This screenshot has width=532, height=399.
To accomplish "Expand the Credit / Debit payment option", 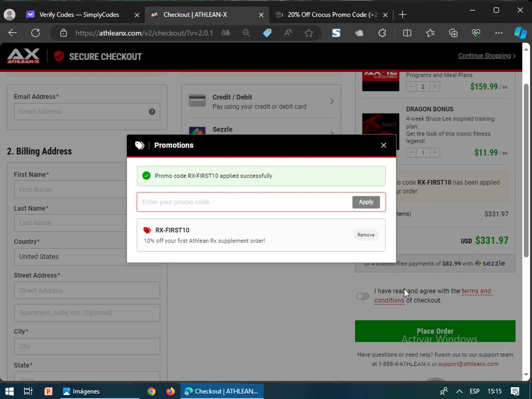I will tap(261, 101).
